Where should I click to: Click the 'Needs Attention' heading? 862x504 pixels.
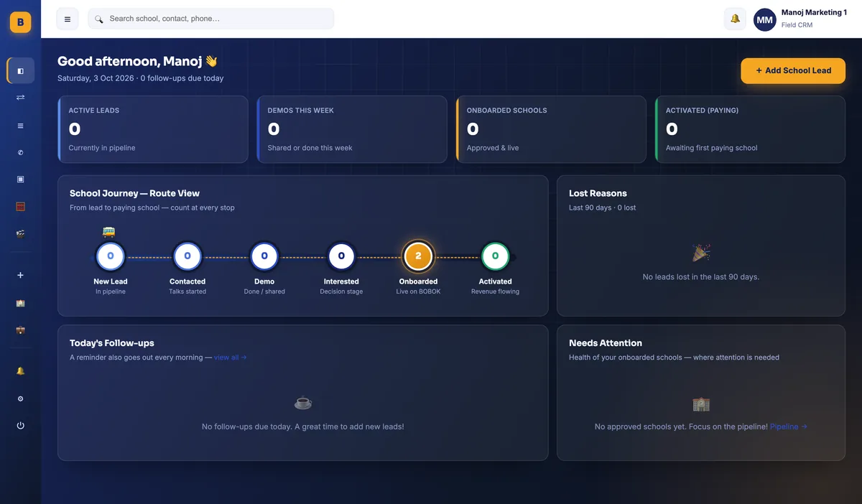point(606,343)
